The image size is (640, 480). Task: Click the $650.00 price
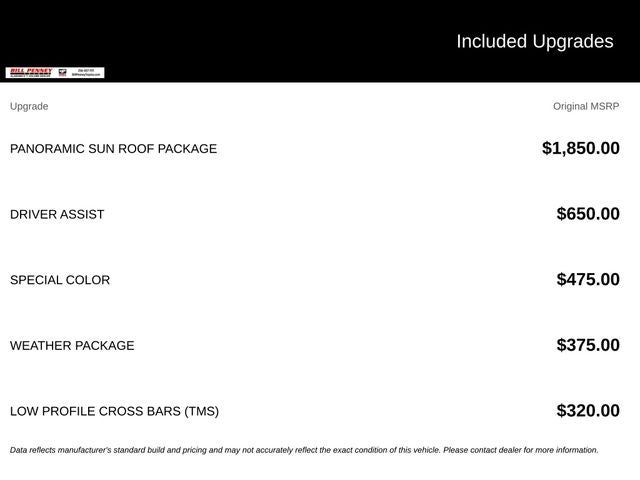[x=588, y=213]
